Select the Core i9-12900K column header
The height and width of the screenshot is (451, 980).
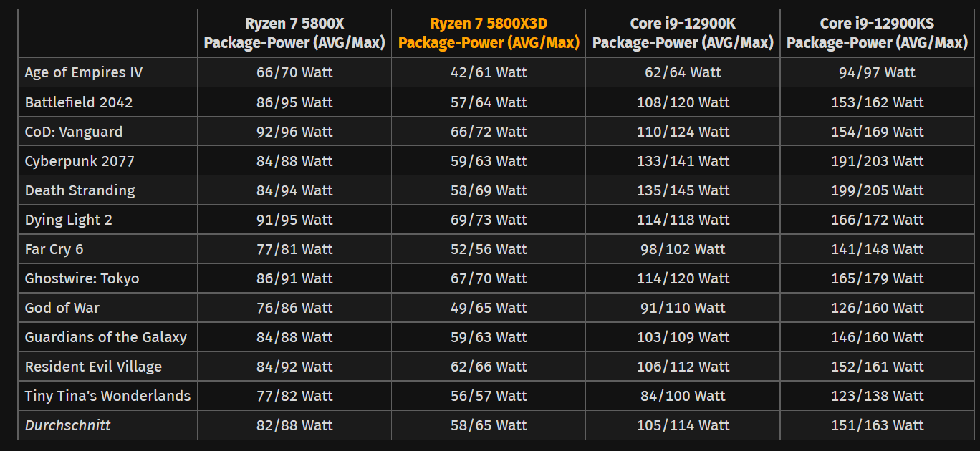[x=683, y=33]
